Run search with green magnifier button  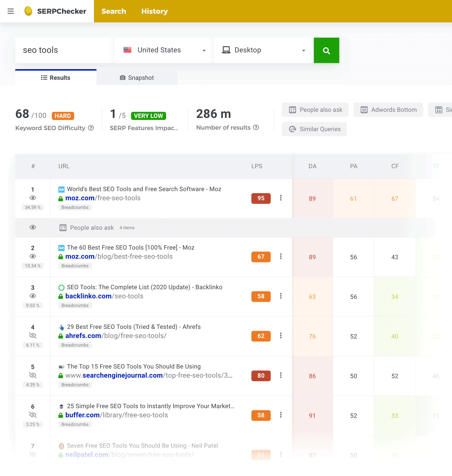[x=326, y=50]
